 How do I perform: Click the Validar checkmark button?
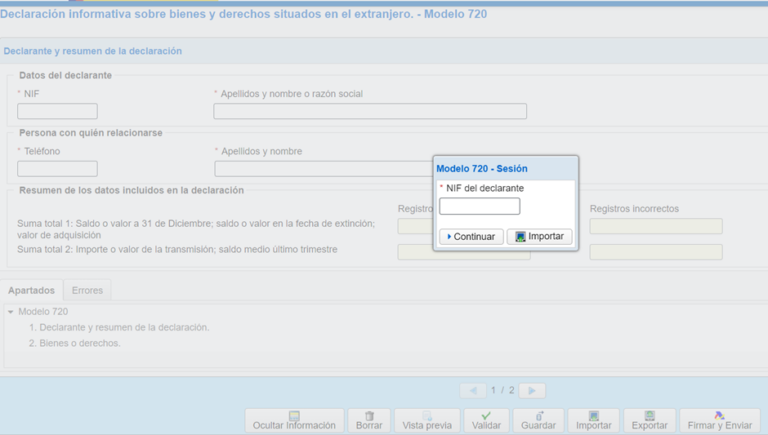(486, 420)
